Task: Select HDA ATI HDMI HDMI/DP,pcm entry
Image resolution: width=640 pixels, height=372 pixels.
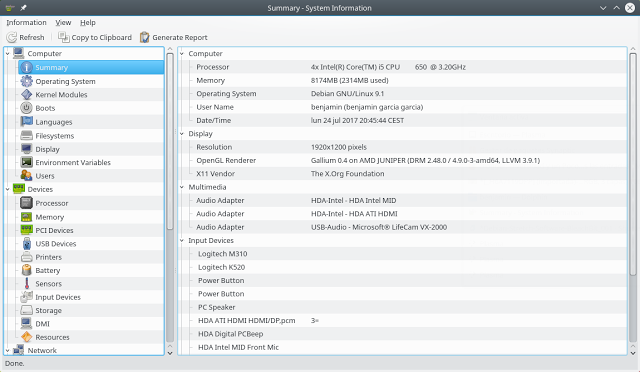Action: click(x=402, y=321)
